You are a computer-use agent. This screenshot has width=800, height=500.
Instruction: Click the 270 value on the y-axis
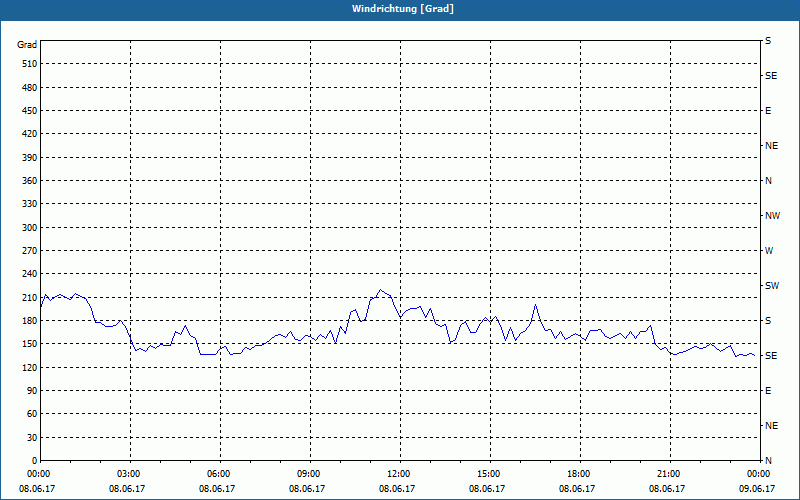click(x=30, y=251)
